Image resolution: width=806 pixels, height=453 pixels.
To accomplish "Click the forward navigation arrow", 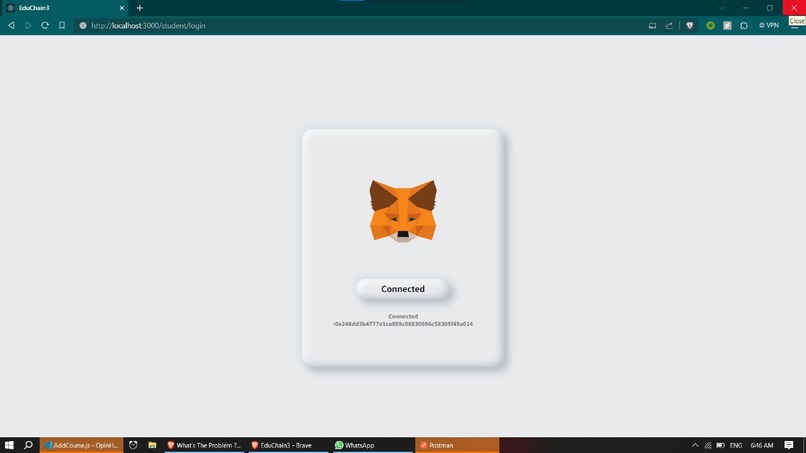I will tap(28, 25).
